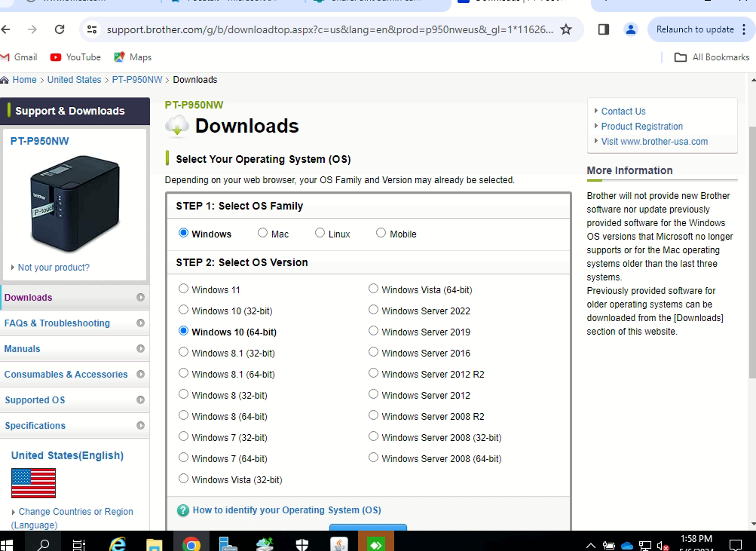Open Chrome three-dot menu
The width and height of the screenshot is (756, 551).
[745, 29]
